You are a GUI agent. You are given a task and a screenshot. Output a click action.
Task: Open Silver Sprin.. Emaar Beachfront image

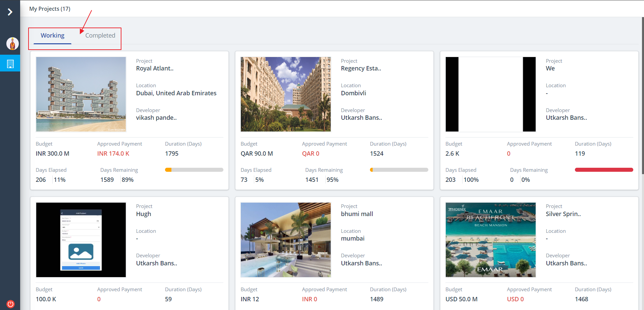pos(490,240)
